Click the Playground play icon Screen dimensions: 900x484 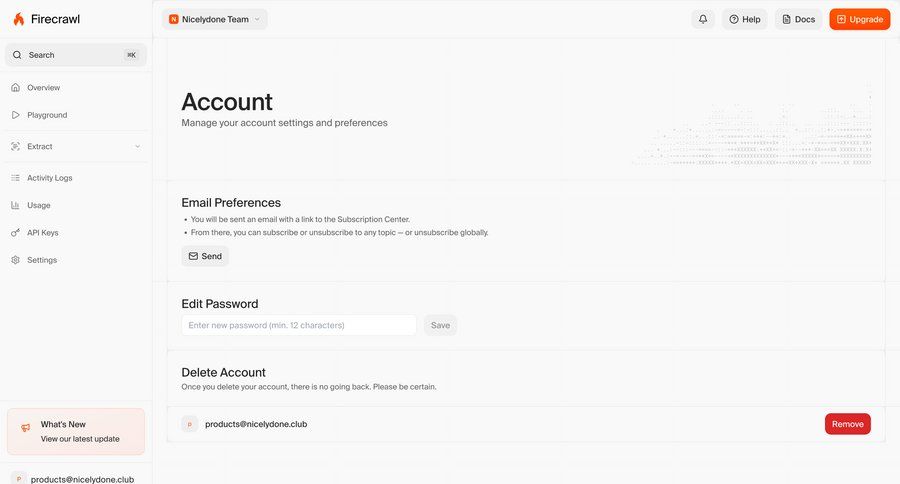point(16,115)
